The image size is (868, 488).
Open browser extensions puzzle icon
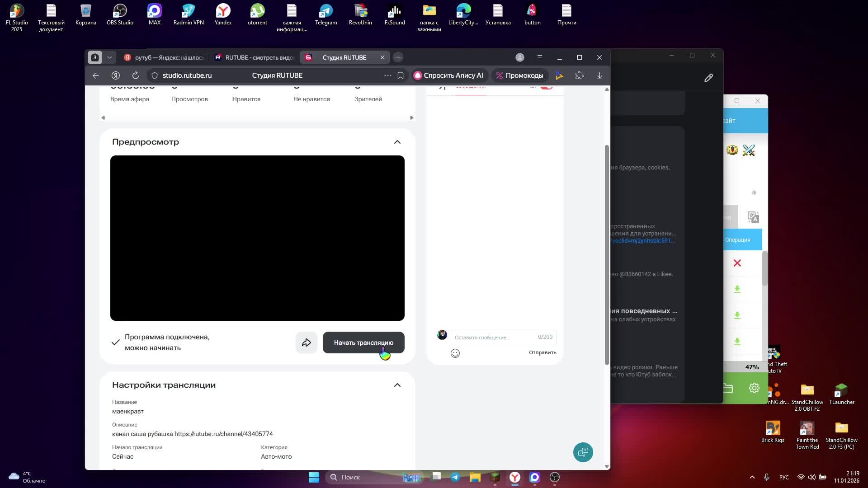pos(580,75)
